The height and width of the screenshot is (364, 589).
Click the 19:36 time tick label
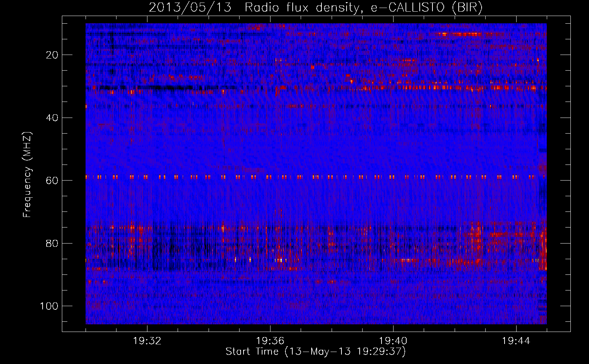(x=270, y=341)
